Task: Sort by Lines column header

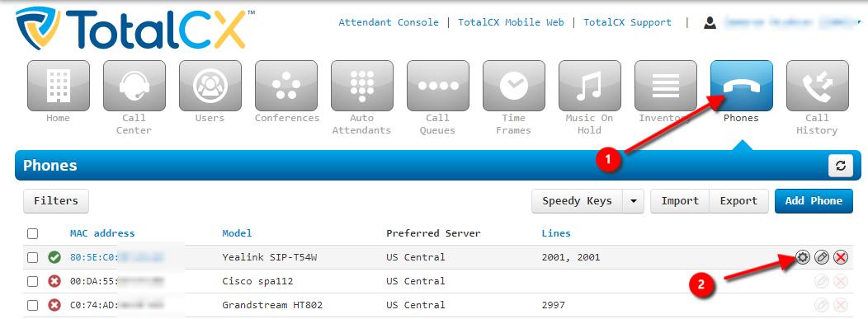Action: (x=556, y=233)
